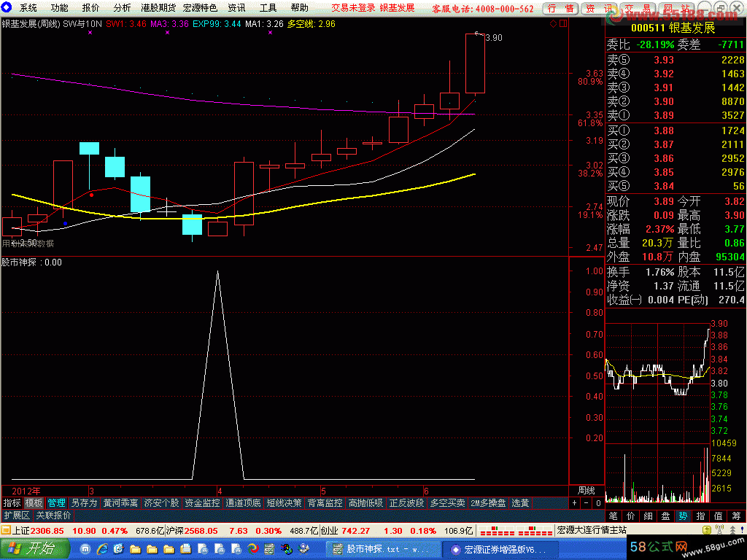
Task: Click the red diamond icon above chart
Action: (x=554, y=23)
